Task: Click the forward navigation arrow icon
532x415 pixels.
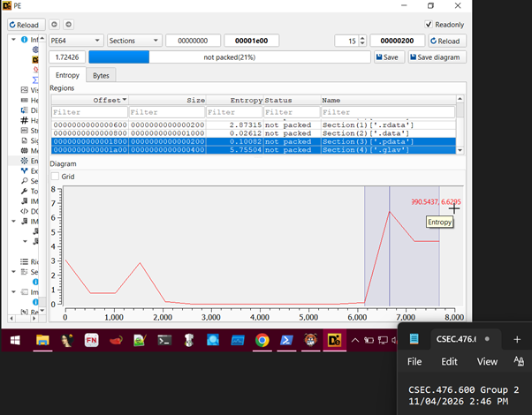Action: tap(69, 25)
